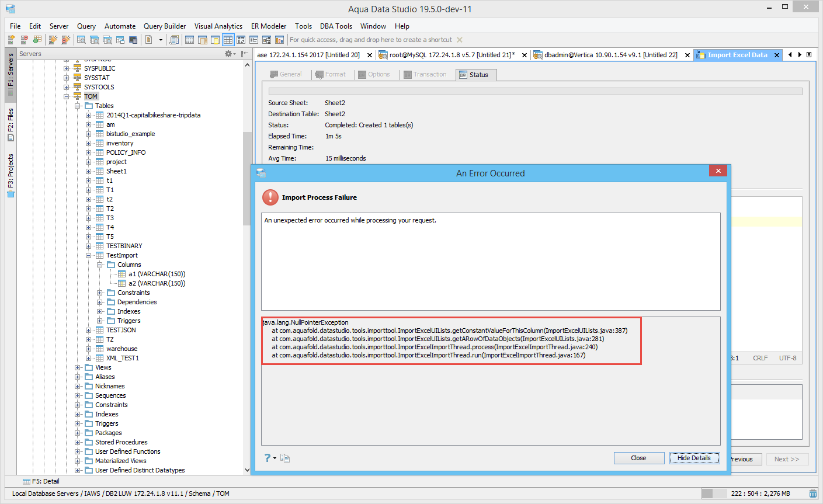This screenshot has width=823, height=504.
Task: Open the ER Modeler menu
Action: click(x=269, y=26)
